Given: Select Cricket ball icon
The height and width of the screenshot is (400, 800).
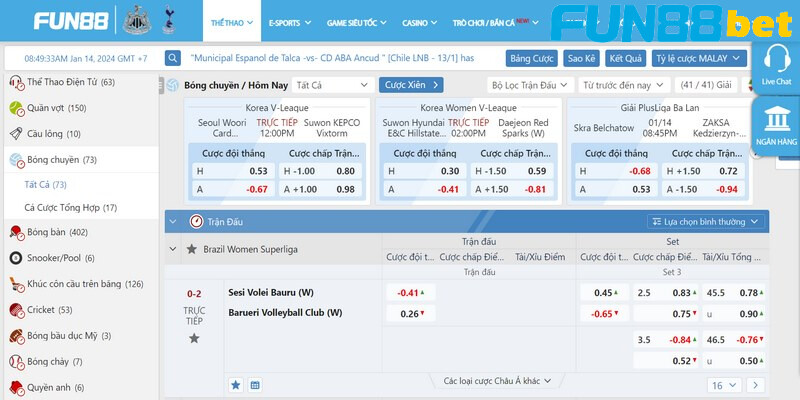Looking at the screenshot, I should [x=16, y=310].
